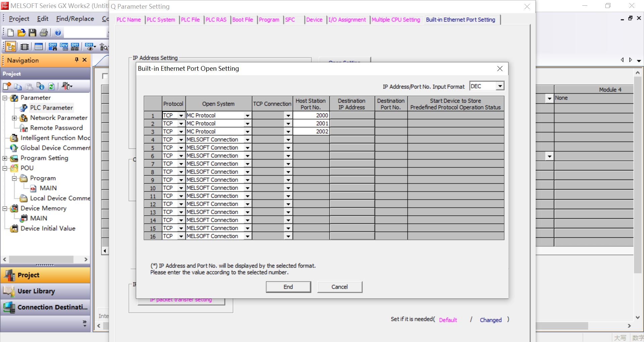Click Cancel in the Open Setting dialog
Image resolution: width=644 pixels, height=342 pixels.
click(x=339, y=287)
